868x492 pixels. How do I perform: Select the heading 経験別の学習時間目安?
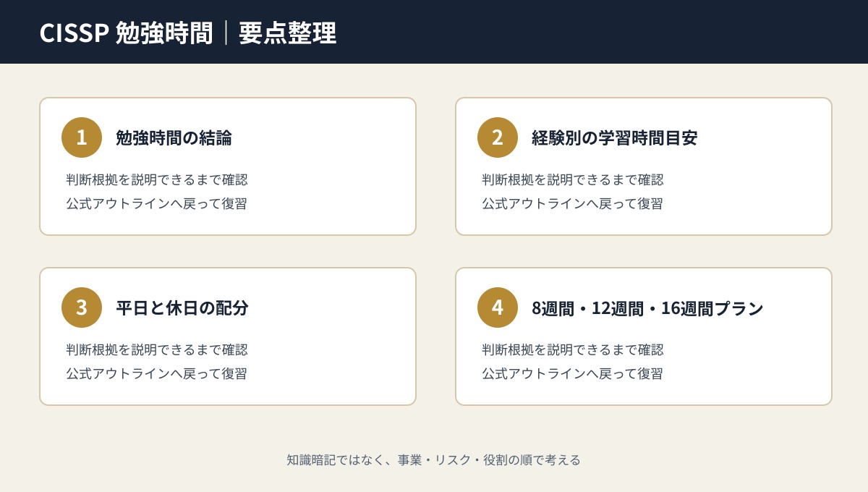coord(614,137)
